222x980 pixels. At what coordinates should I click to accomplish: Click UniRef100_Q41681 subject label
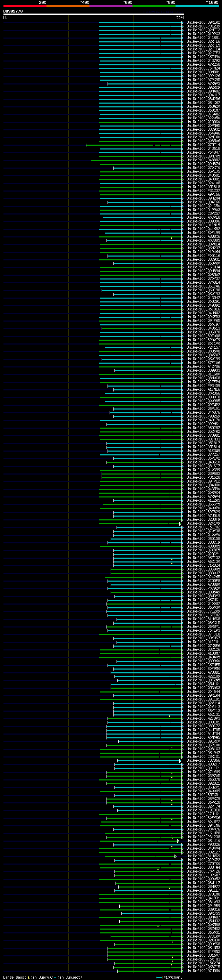coord(203,38)
